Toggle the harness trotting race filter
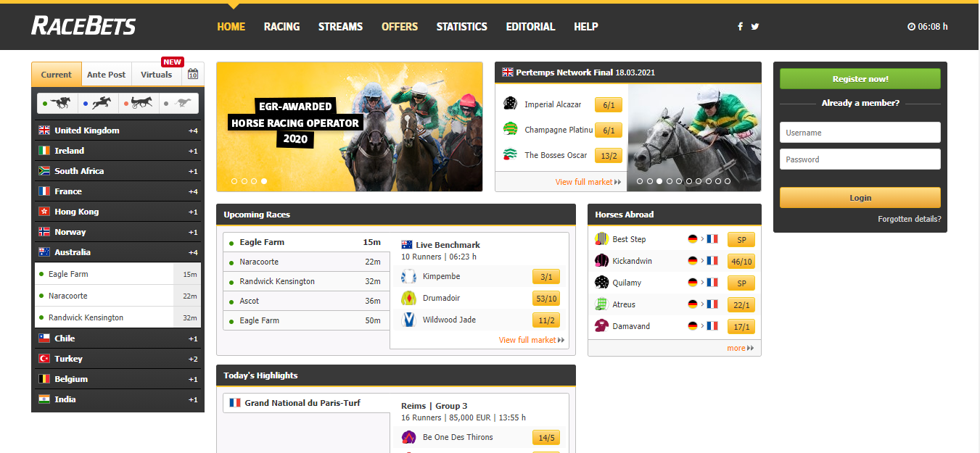This screenshot has height=453, width=980. [139, 104]
